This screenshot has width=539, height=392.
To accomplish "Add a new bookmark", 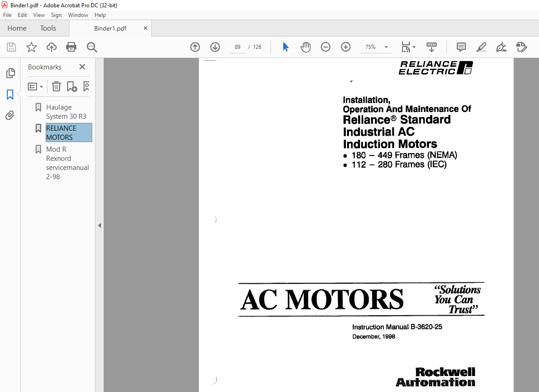I will tap(72, 86).
